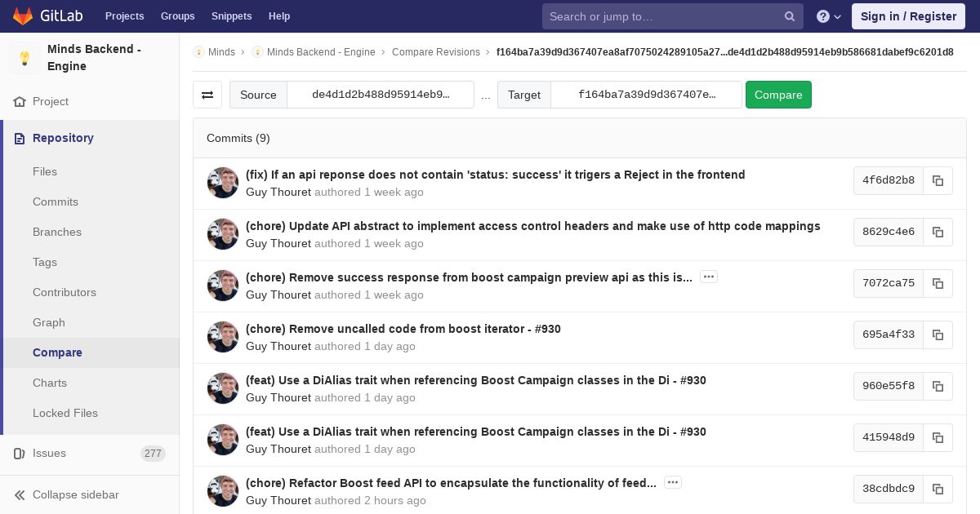980x514 pixels.
Task: Swap source and target revisions
Action: [207, 95]
